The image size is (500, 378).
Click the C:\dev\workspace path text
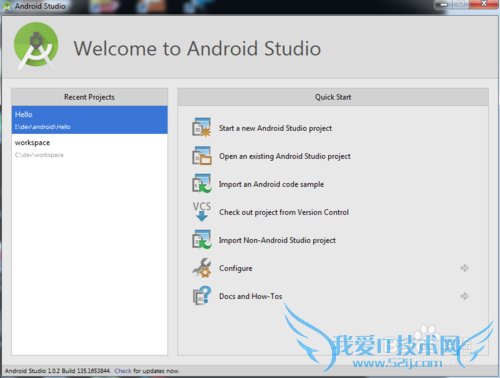pos(39,155)
